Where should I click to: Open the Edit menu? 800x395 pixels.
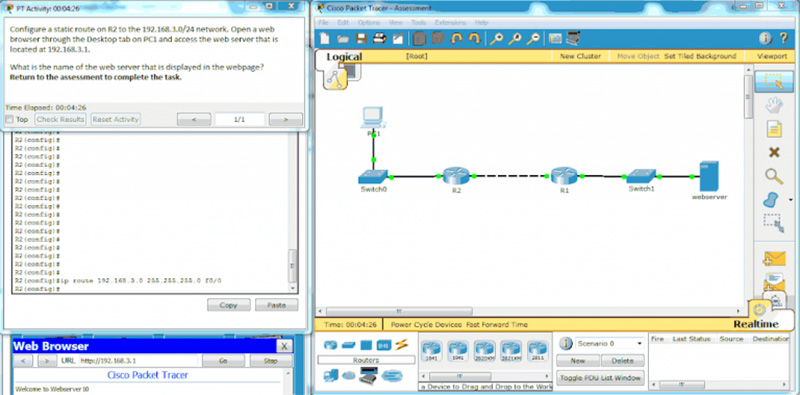pyautogui.click(x=343, y=23)
